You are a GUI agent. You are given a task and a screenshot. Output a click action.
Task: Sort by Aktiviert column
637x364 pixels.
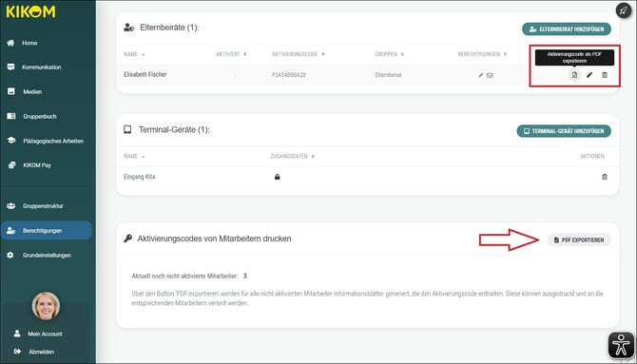231,54
